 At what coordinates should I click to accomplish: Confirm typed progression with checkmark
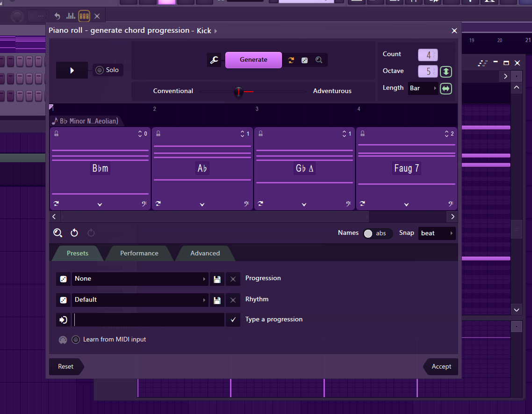coord(233,320)
